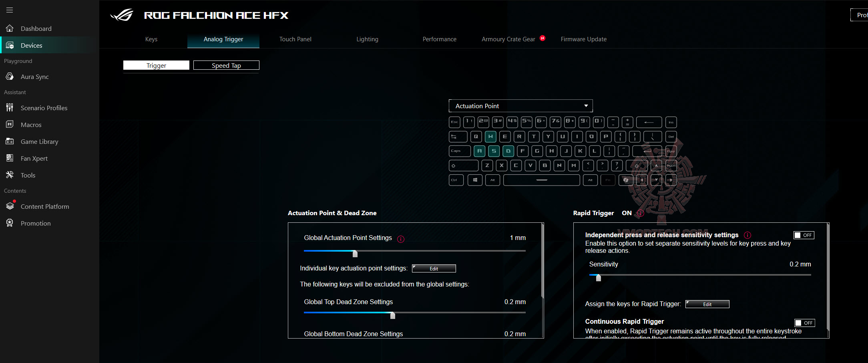Screen dimensions: 868x363
Task: Select the F key on the keyboard diagram
Action: (523, 151)
